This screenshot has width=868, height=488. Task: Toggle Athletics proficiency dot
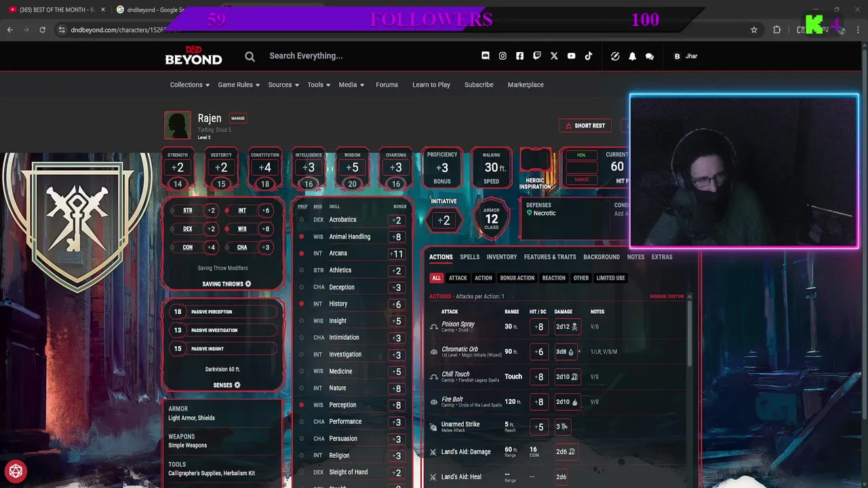click(x=302, y=270)
